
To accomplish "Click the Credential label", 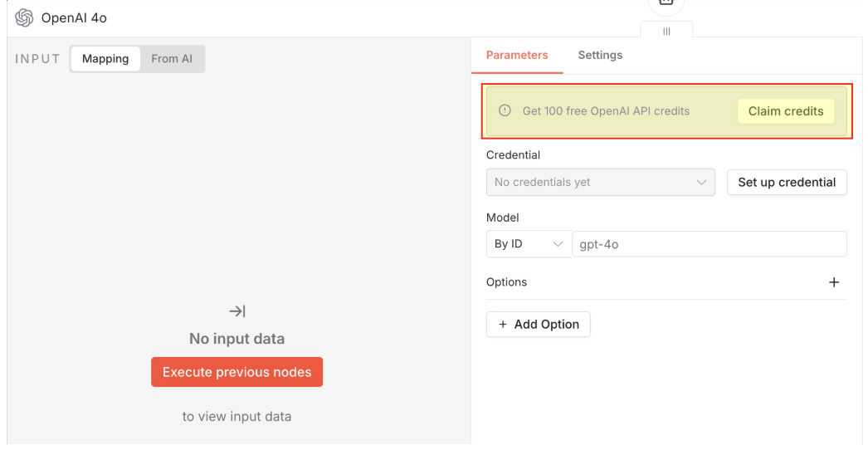I will [513, 155].
